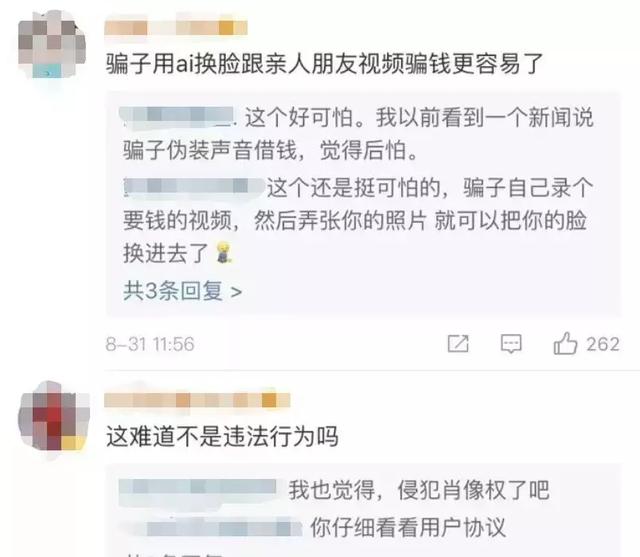
Task: Open second commenter's blurred username
Action: point(197,400)
